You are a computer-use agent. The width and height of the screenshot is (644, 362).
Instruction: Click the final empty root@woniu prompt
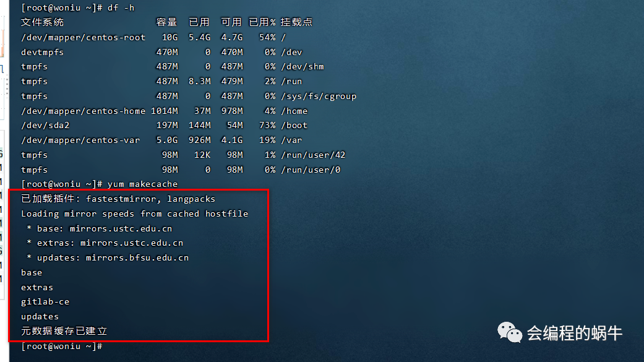62,347
